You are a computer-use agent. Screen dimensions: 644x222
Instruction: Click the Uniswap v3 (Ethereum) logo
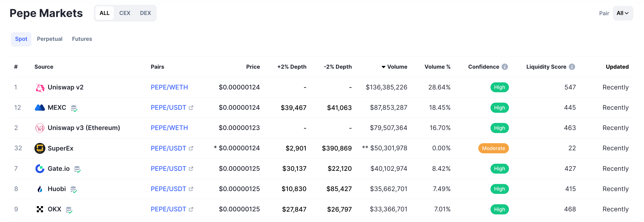pos(40,128)
